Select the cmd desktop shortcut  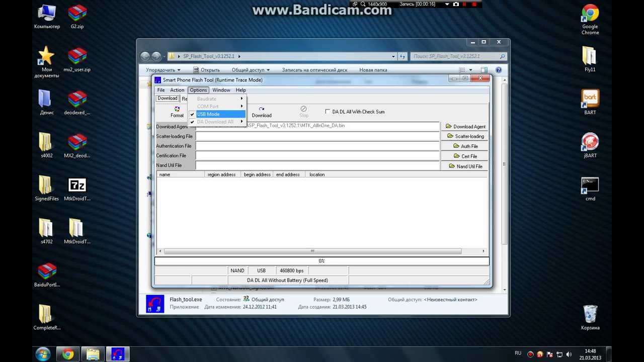click(590, 189)
